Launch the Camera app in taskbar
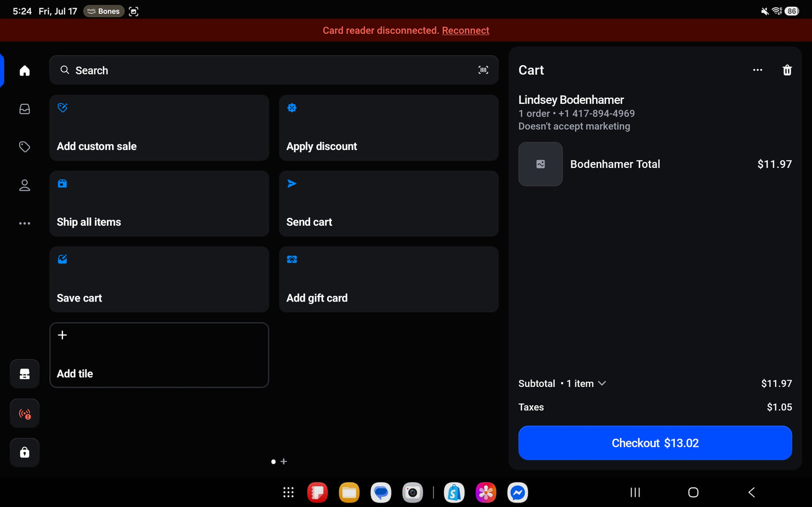812x507 pixels. coord(412,492)
